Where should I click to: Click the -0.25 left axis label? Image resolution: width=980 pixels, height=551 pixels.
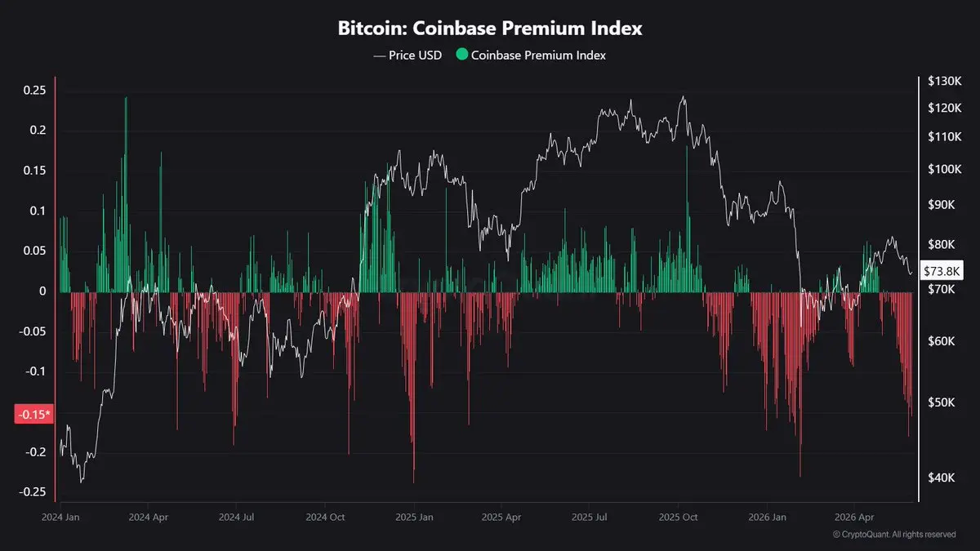tap(31, 491)
